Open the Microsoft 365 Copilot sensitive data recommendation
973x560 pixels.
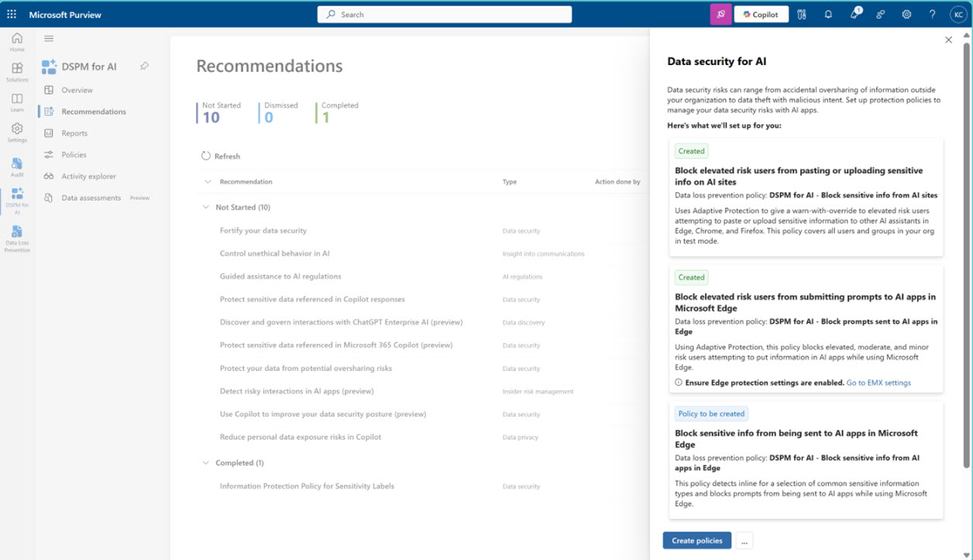point(336,345)
